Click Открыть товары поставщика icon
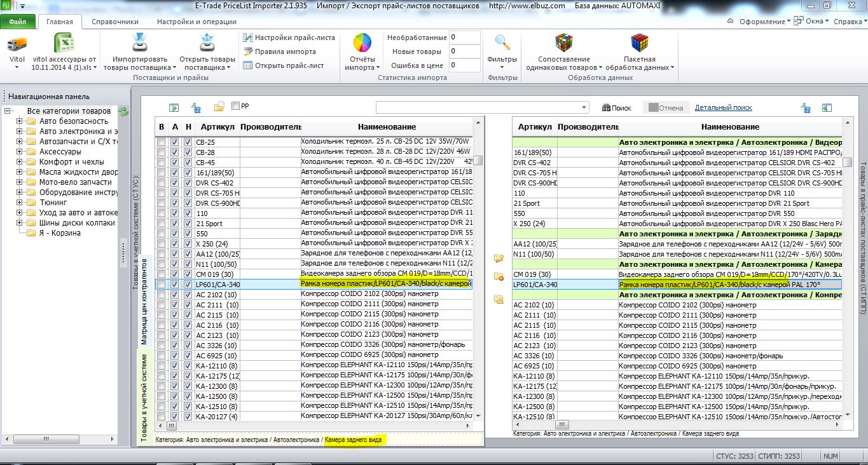This screenshot has width=868, height=465. [x=207, y=43]
